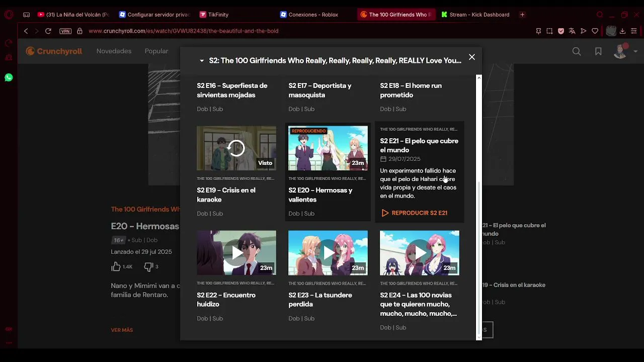The width and height of the screenshot is (644, 362).
Task: Open episode S2 E18 – El home run prometido
Action: (411, 90)
